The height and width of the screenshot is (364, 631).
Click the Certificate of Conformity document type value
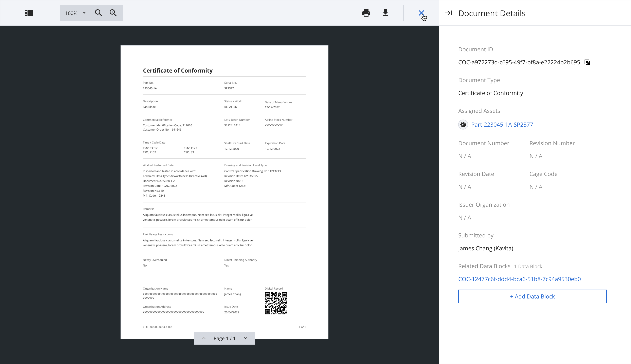[490, 93]
